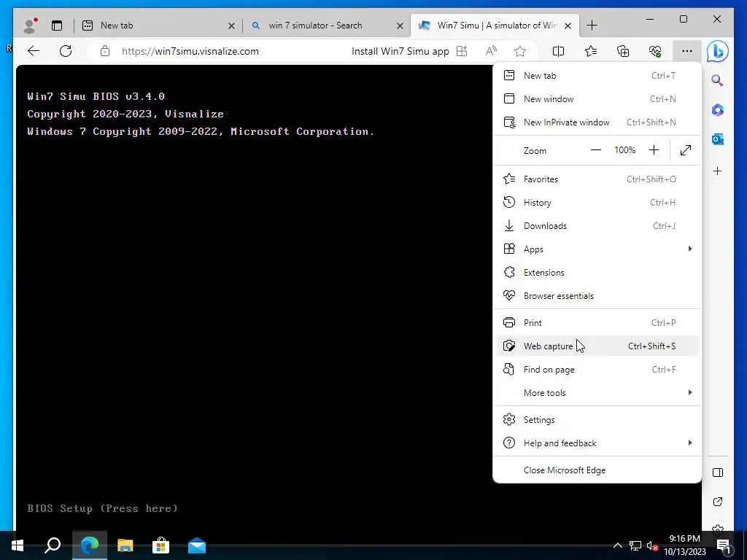Open History from the menu
This screenshot has height=560, width=747.
(597, 203)
